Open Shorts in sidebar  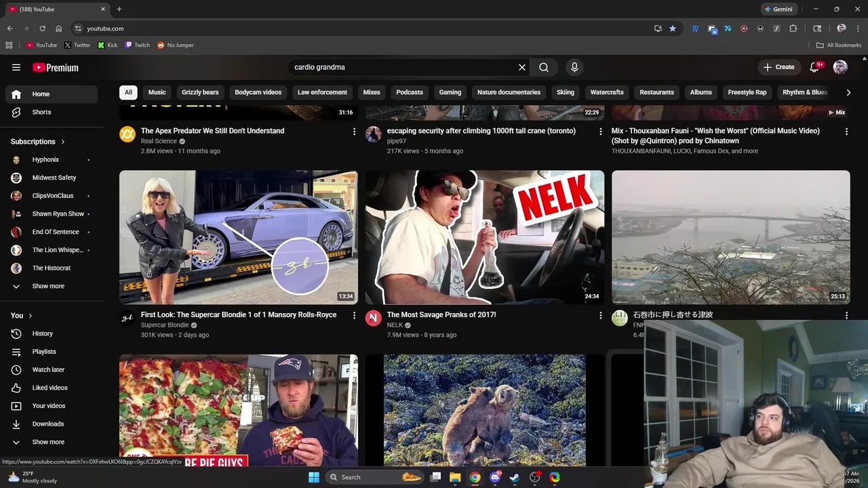point(52,112)
